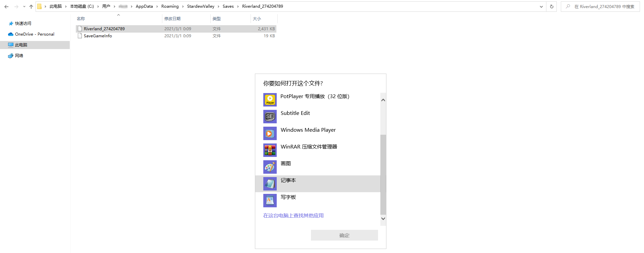
Task: Jump to the Roaming folder in the path
Action: pyautogui.click(x=170, y=6)
